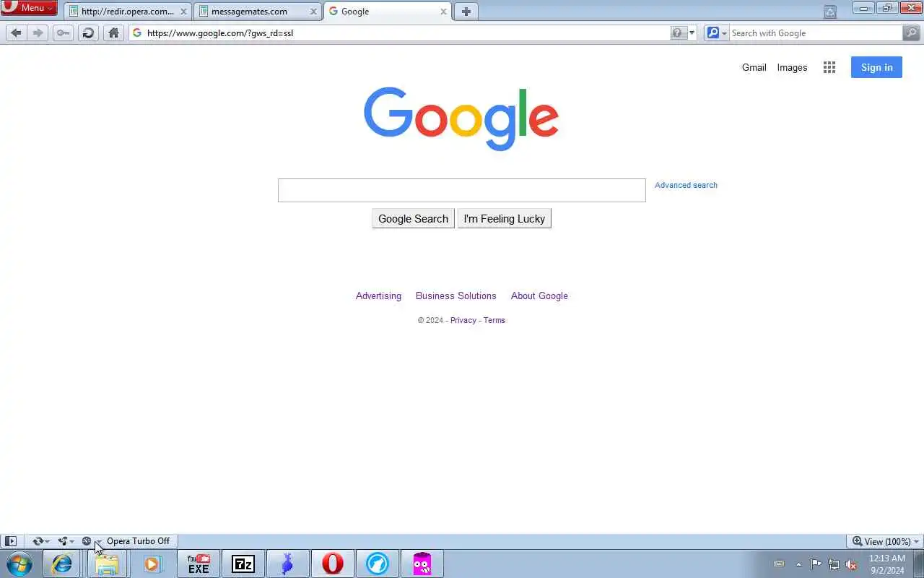Viewport: 924px width, 578px height.
Task: Go forward using the Forward arrow button
Action: (x=38, y=33)
